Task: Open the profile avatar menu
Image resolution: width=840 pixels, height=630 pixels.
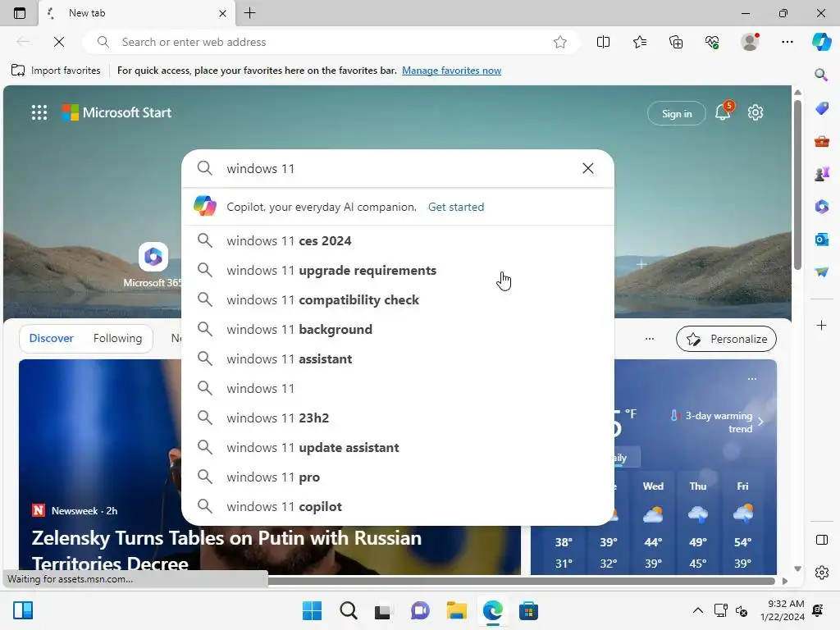Action: [750, 42]
